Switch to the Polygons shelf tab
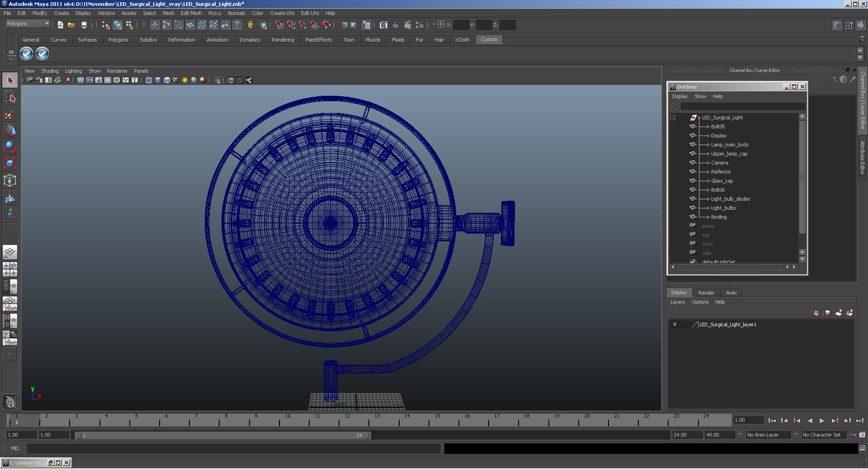The height and width of the screenshot is (470, 868). tap(118, 40)
